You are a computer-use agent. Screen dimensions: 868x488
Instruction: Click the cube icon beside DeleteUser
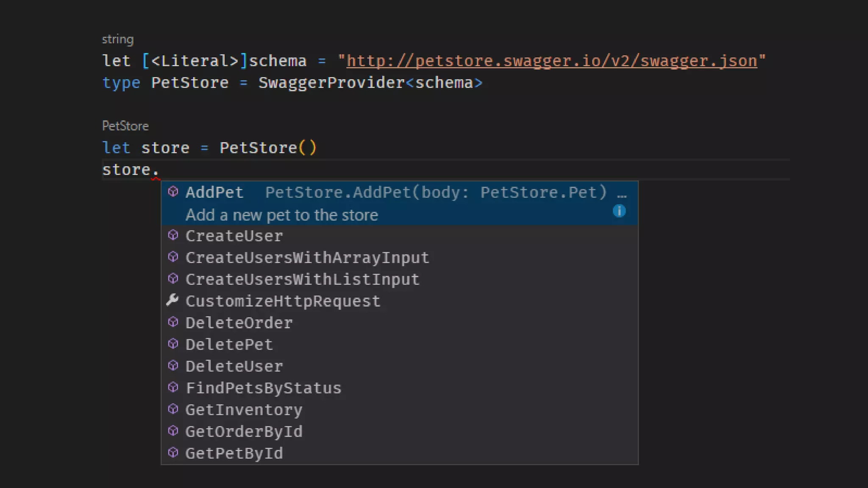point(173,366)
